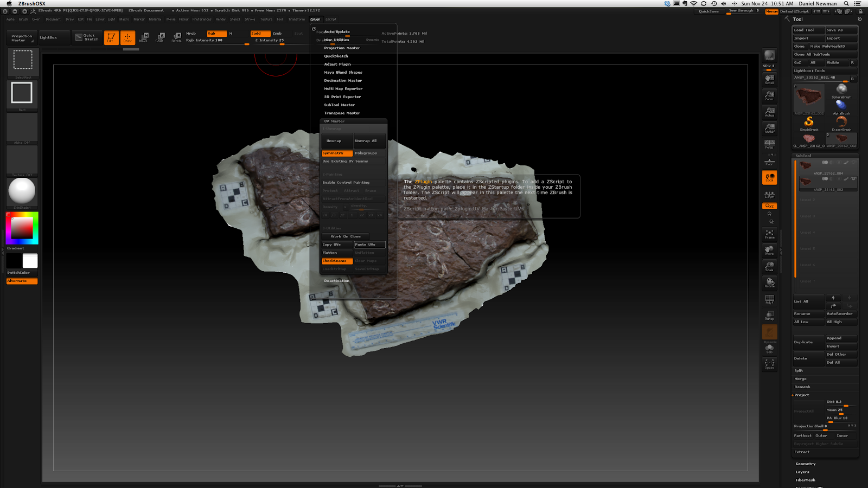Click the Edit mode icon
868x488 pixels.
tap(111, 37)
